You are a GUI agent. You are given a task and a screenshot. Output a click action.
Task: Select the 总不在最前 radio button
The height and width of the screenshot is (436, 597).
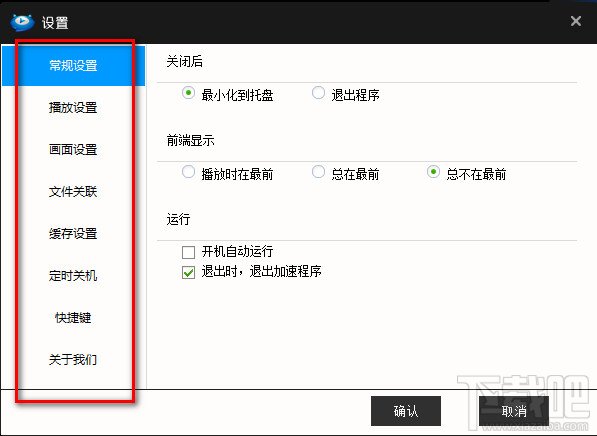point(433,172)
